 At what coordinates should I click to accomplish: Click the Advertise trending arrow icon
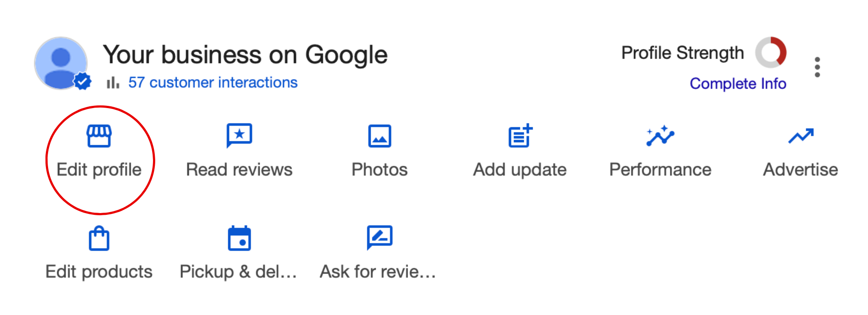click(x=801, y=136)
